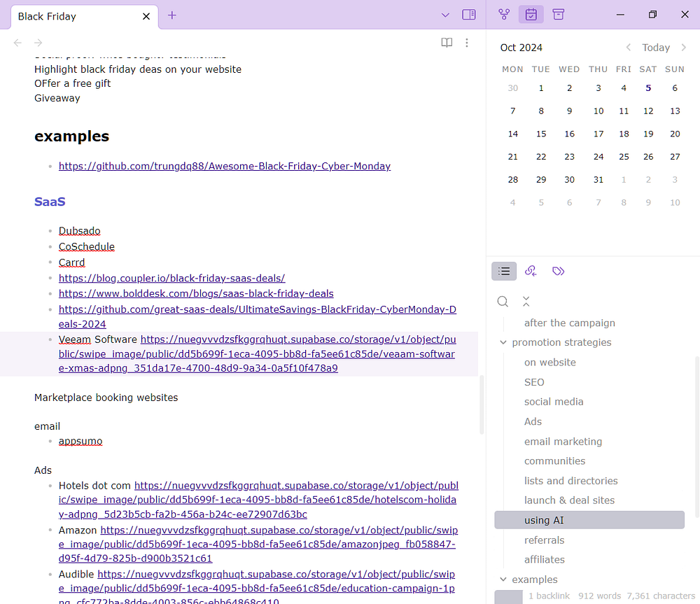Jump to 'social media' outline heading
Viewport: 700px width, 604px height.
554,402
